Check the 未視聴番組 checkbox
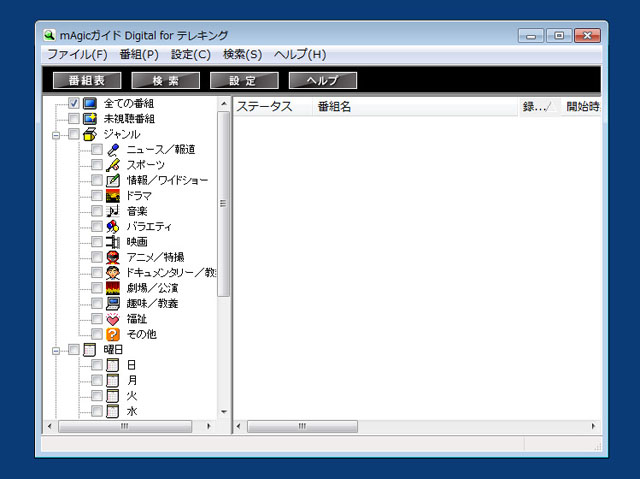 (x=74, y=119)
